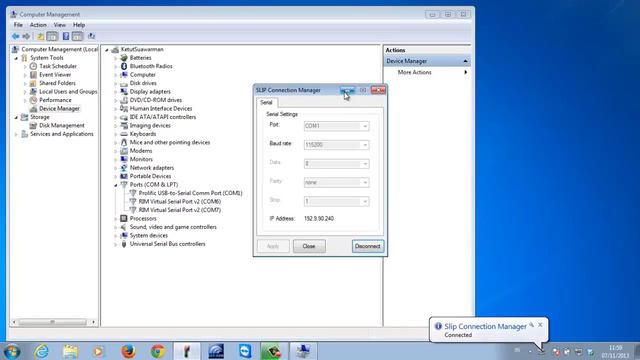Image resolution: width=640 pixels, height=360 pixels.
Task: Open Google Chrome from the taskbar
Action: tap(158, 351)
